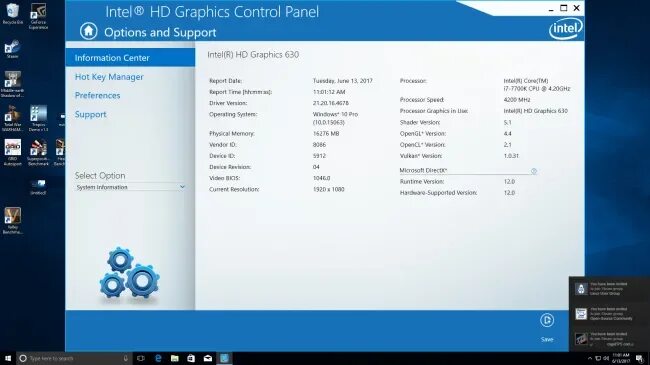Click the volume icon in the system tray
650x365 pixels.
tap(606, 358)
